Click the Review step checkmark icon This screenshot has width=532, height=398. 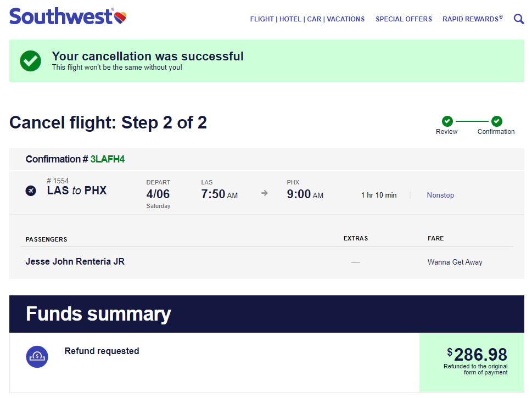tap(446, 121)
